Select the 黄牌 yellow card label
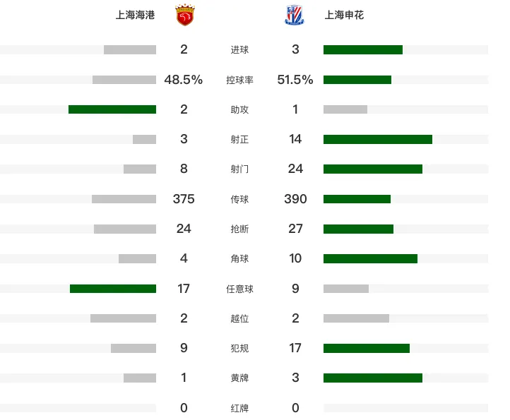Screen dimensions: 510x420 239,378
